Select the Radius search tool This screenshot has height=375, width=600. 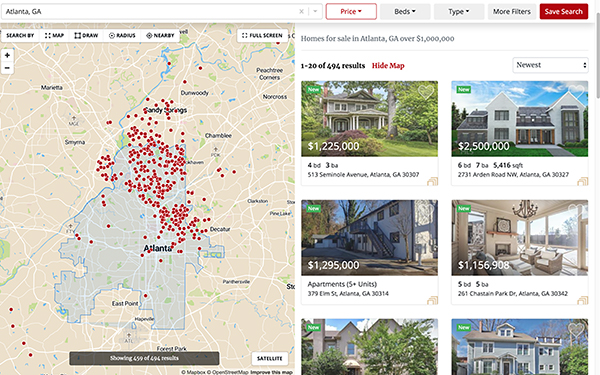click(122, 36)
